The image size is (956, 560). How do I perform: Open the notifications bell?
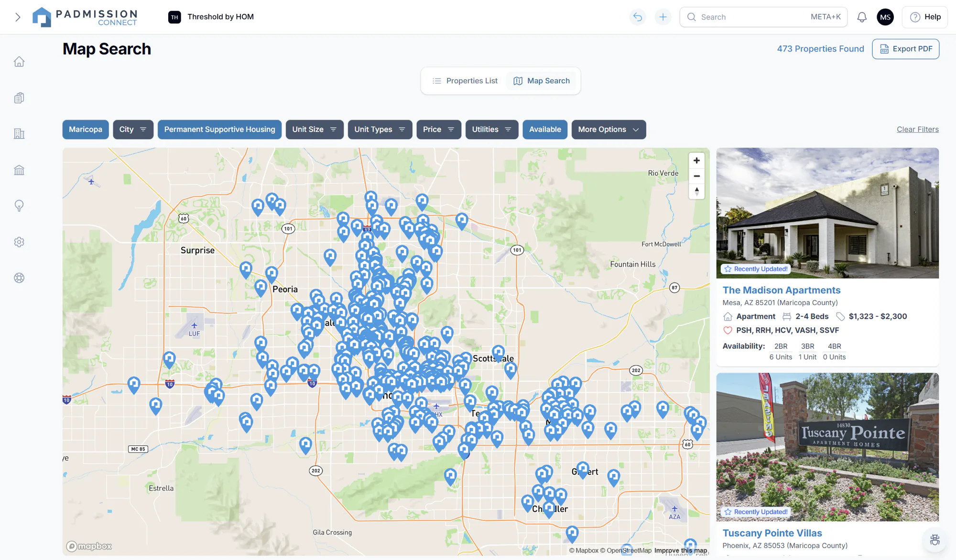pos(862,17)
